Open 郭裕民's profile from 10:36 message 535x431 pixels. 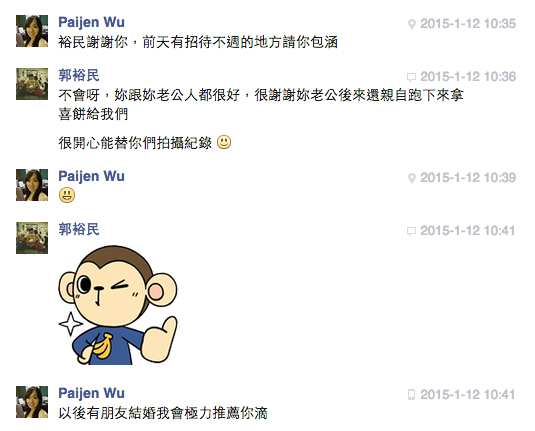pos(79,75)
